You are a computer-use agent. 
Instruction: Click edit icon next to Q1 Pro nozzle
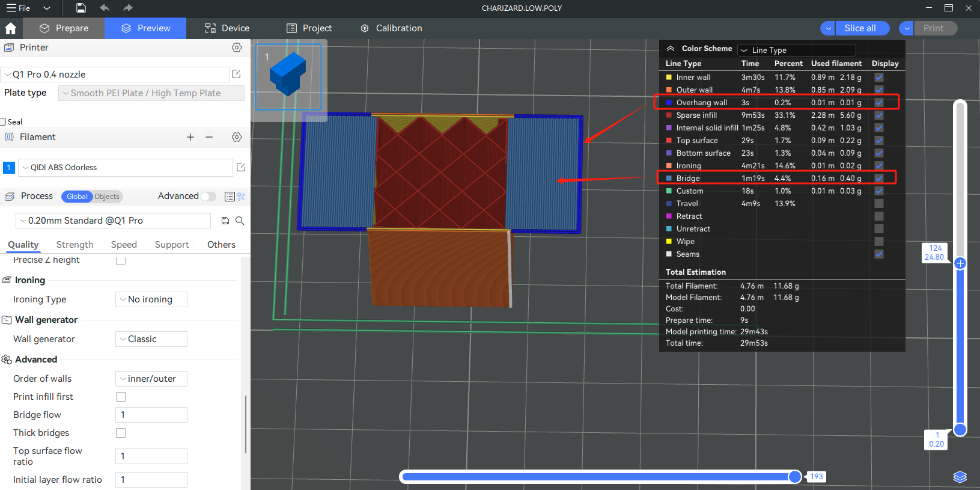coord(236,74)
